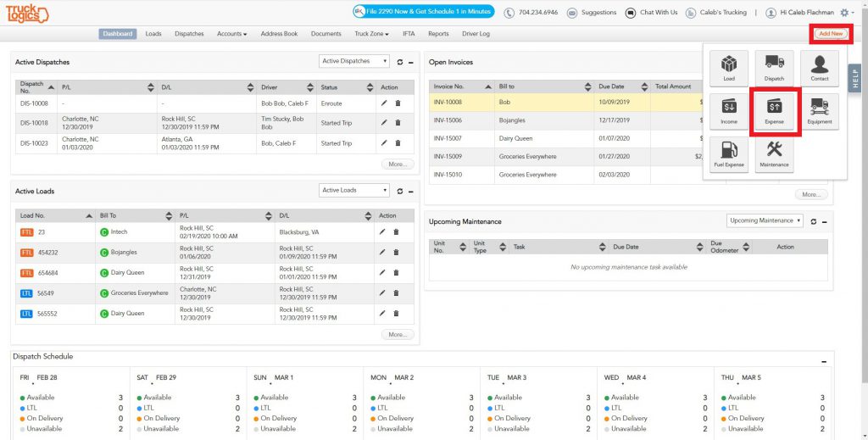Select the Dispatch truck tile

(x=774, y=68)
